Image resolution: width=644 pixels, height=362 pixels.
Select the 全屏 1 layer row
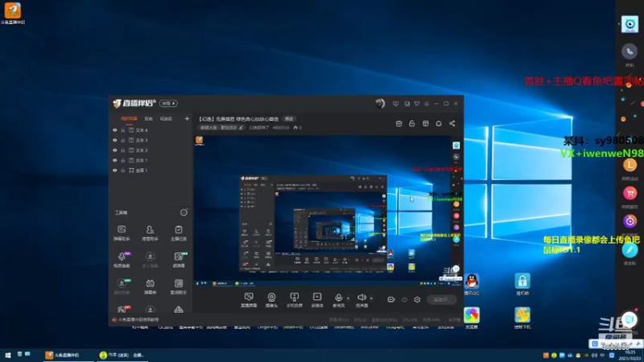151,171
